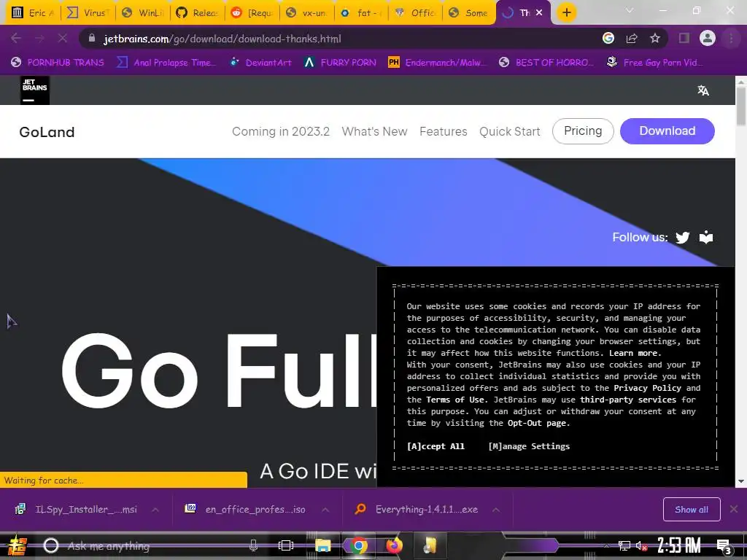
Task: Click the page vertical scrollbar thumb
Action: pyautogui.click(x=741, y=106)
